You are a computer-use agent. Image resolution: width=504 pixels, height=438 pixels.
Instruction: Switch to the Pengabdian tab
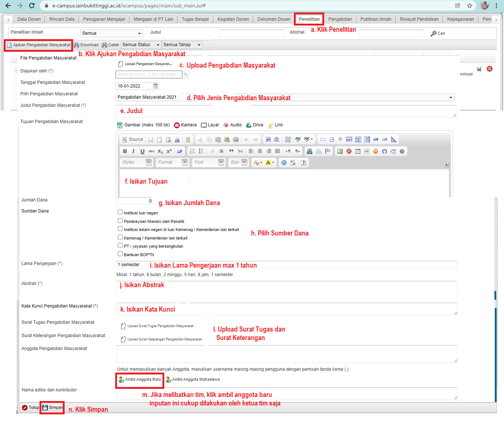click(340, 19)
